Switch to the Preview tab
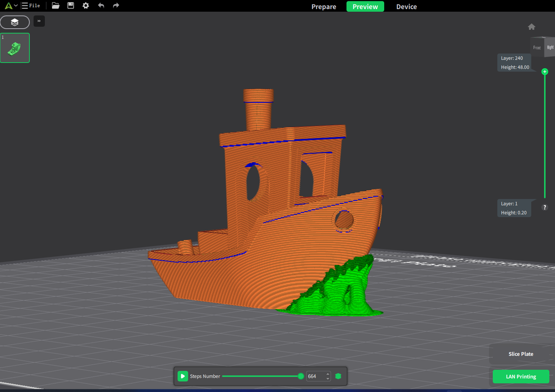The height and width of the screenshot is (392, 555). coord(365,7)
